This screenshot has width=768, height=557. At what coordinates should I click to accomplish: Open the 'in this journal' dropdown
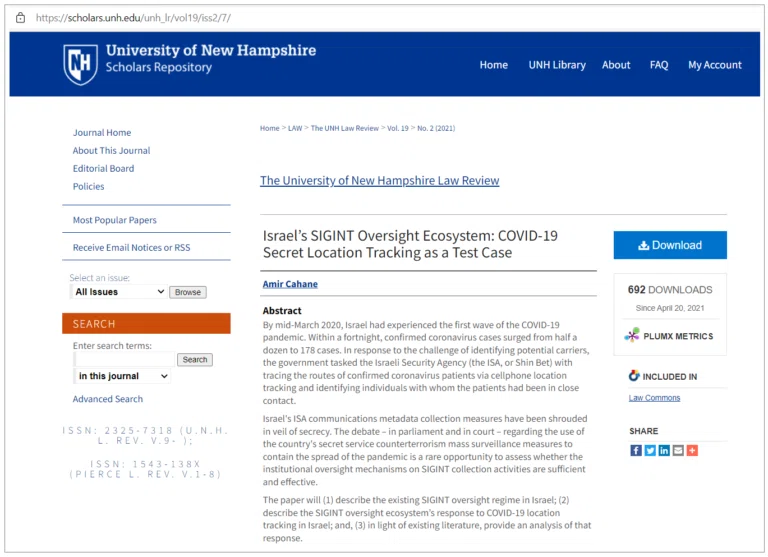pyautogui.click(x=122, y=376)
